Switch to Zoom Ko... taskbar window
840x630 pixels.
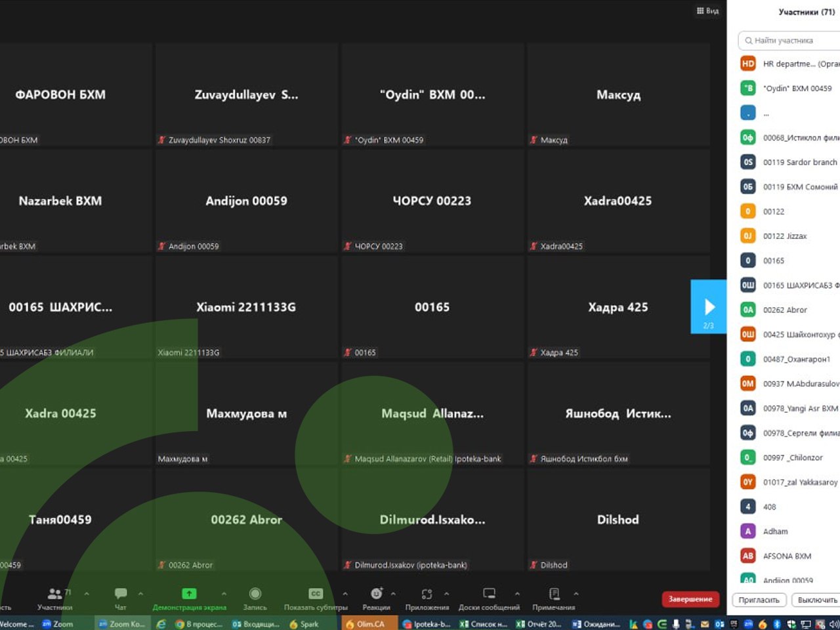click(122, 623)
